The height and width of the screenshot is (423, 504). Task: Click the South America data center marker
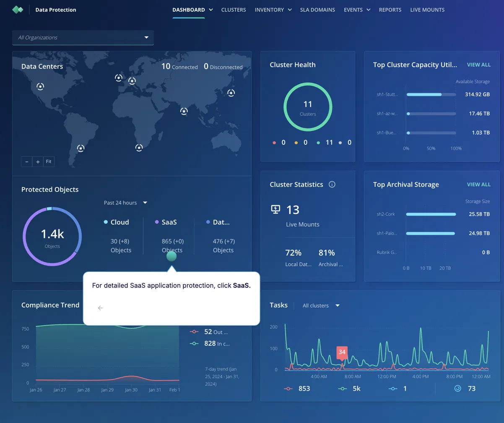coord(81,148)
